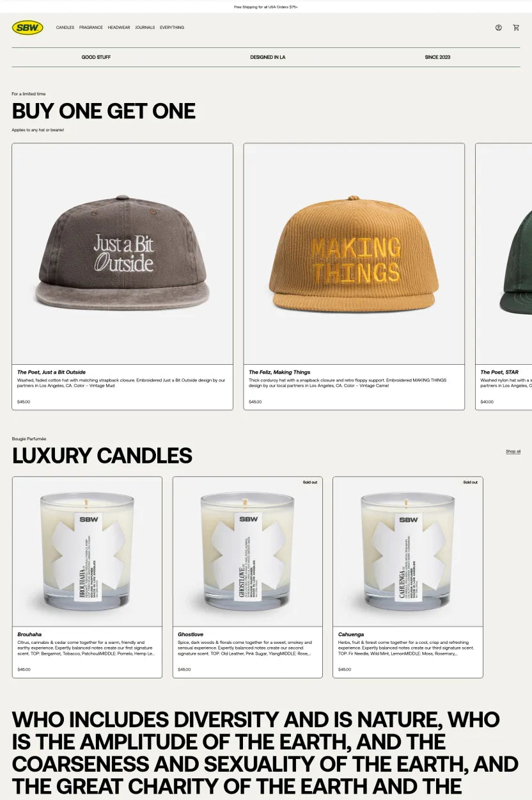View the Brouhaha candle image
Screen dimensions: 532x800
(87, 552)
